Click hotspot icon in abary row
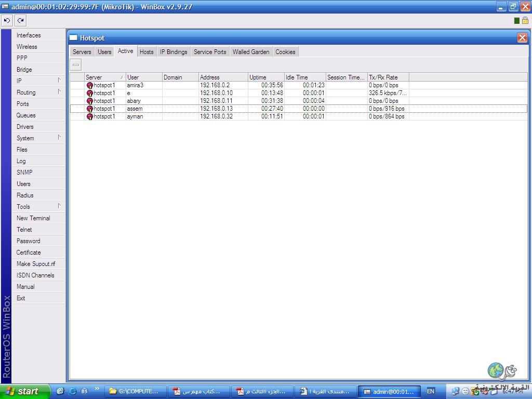 click(89, 101)
